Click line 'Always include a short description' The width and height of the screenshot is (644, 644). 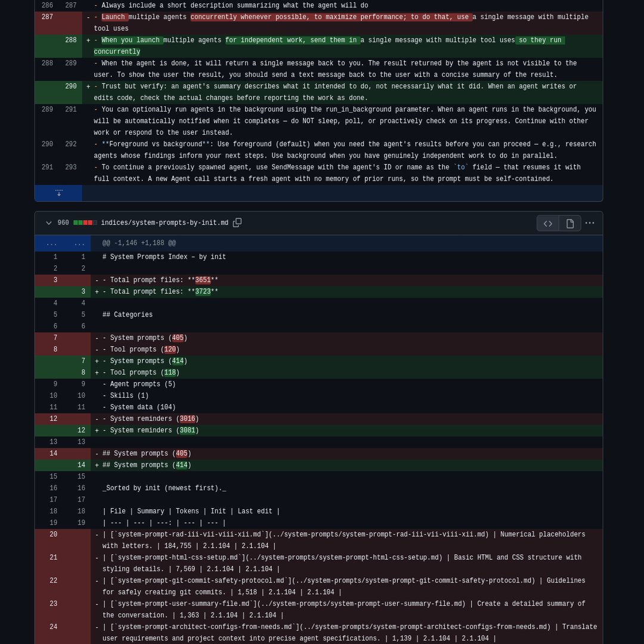[x=318, y=6]
